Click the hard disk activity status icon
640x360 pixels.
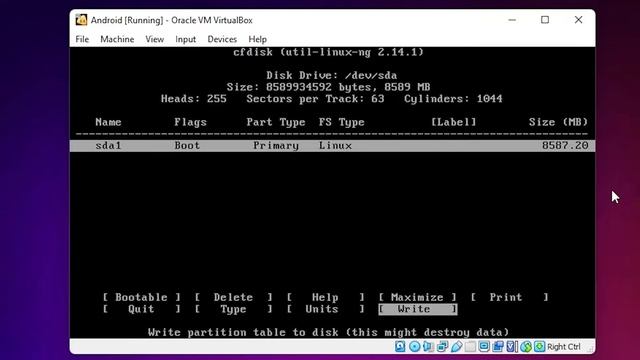400,347
